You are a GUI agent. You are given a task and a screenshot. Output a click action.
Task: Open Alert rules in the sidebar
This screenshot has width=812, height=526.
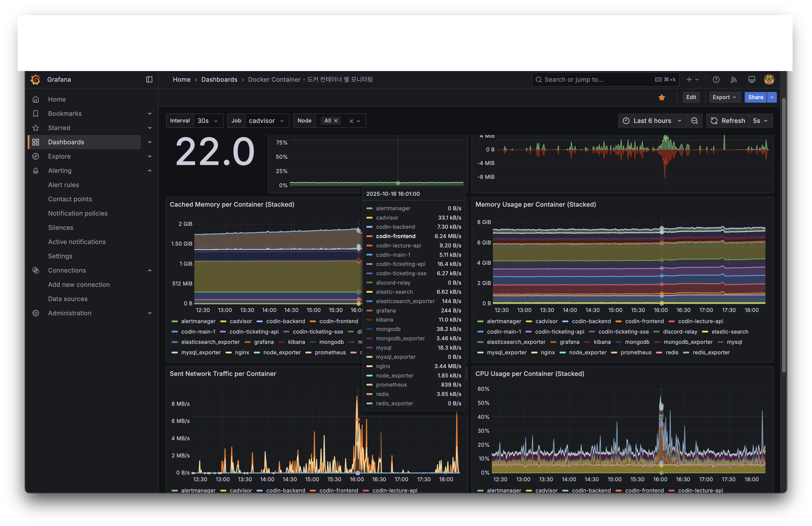[x=64, y=185]
